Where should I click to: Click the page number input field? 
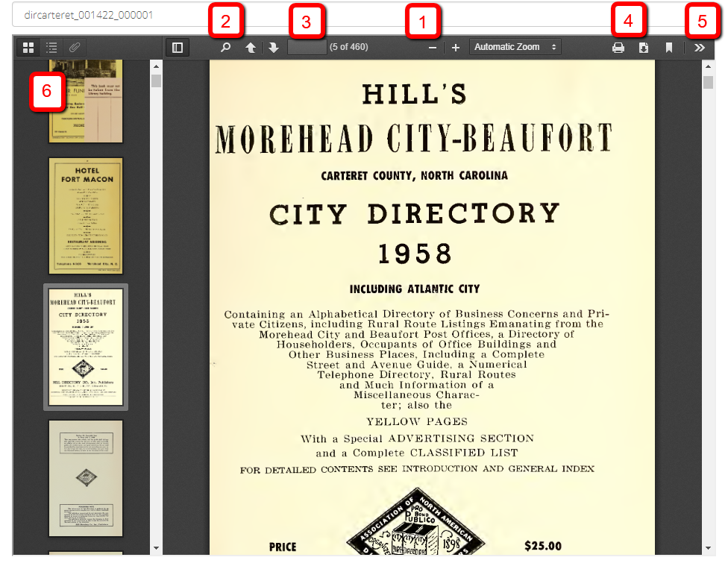(x=307, y=48)
